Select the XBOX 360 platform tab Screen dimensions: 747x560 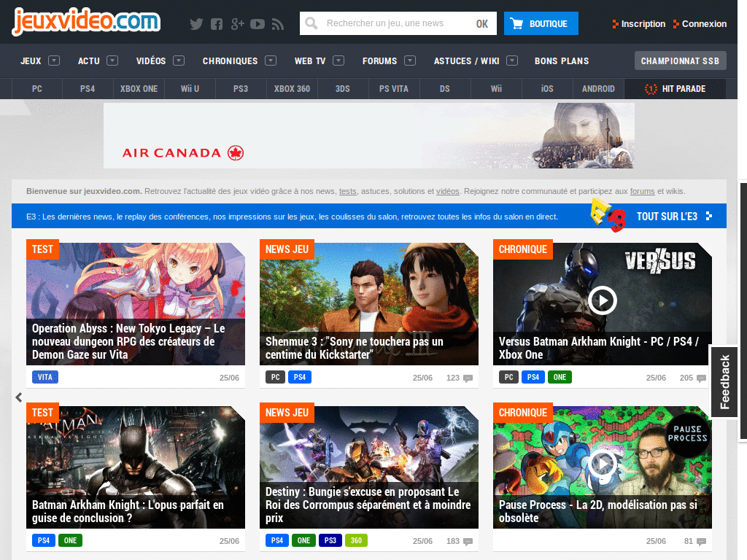292,88
